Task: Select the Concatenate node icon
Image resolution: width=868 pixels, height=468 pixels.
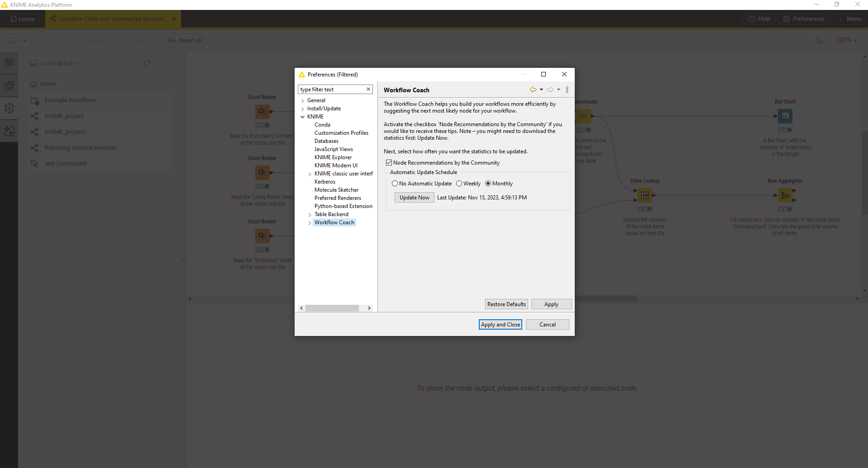Action: pyautogui.click(x=583, y=116)
